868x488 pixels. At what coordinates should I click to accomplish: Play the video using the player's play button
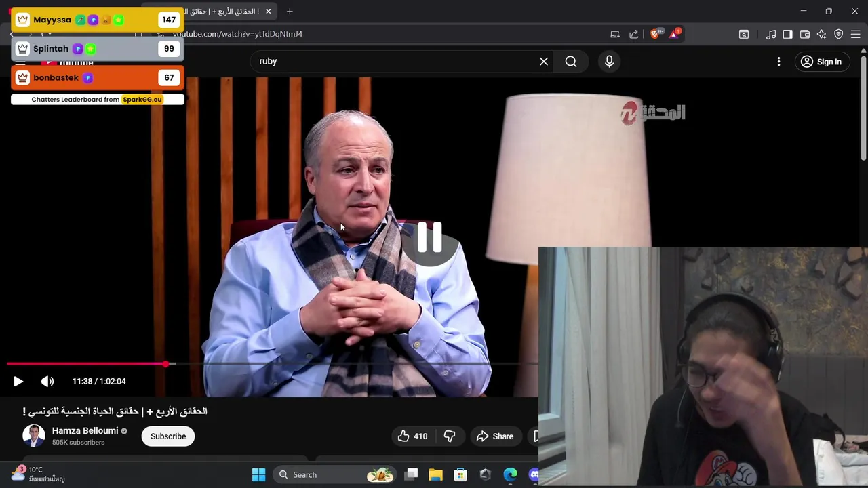tap(18, 382)
